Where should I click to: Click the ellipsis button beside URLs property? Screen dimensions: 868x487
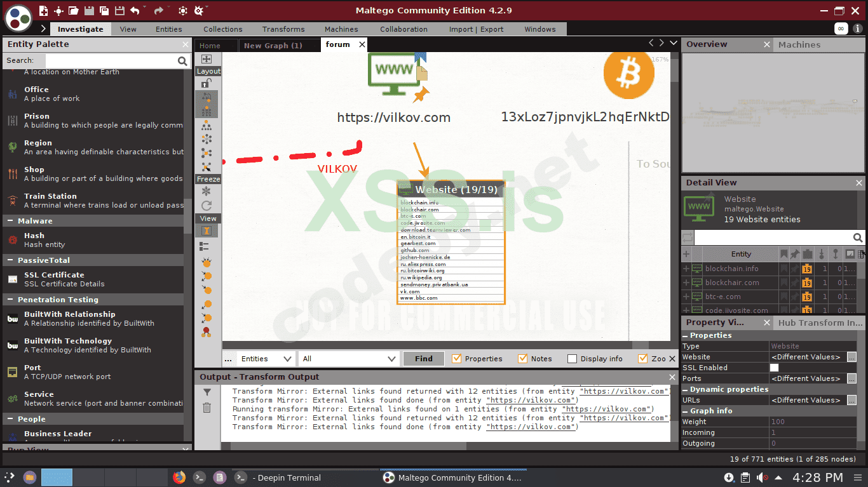[851, 400]
